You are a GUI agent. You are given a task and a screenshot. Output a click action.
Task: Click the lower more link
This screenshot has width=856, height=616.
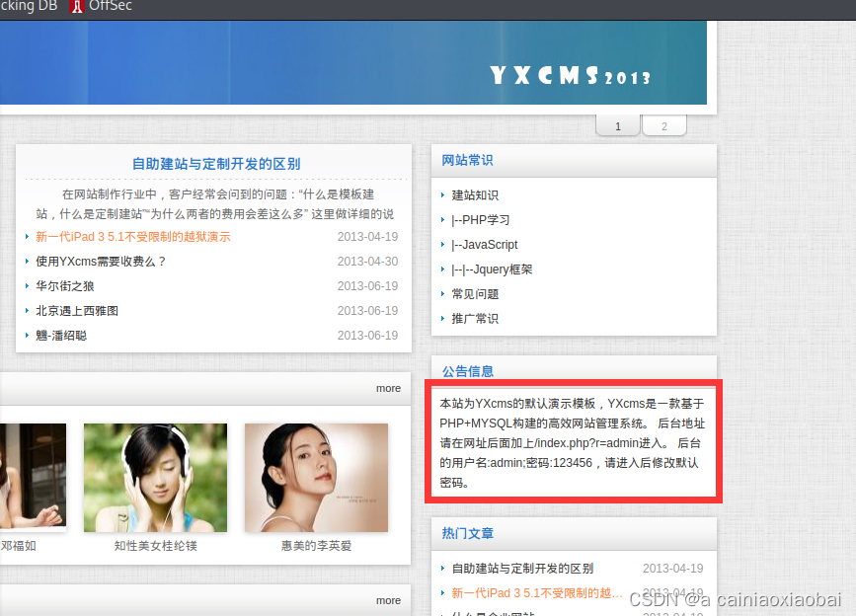click(x=388, y=600)
